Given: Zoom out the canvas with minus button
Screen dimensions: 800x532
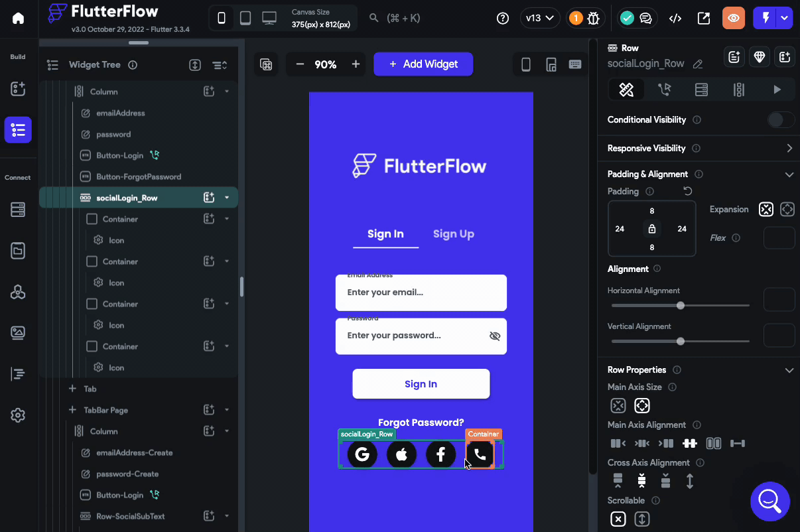Looking at the screenshot, I should (300, 64).
